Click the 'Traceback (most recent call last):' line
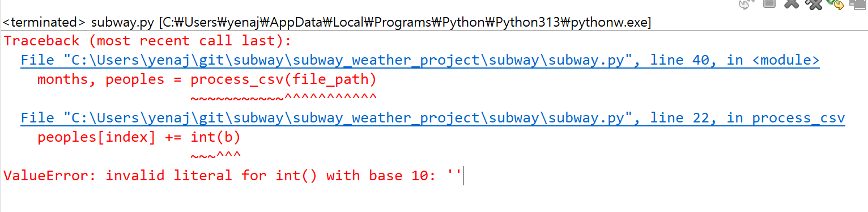Viewport: 868px width, 212px height. point(147,41)
